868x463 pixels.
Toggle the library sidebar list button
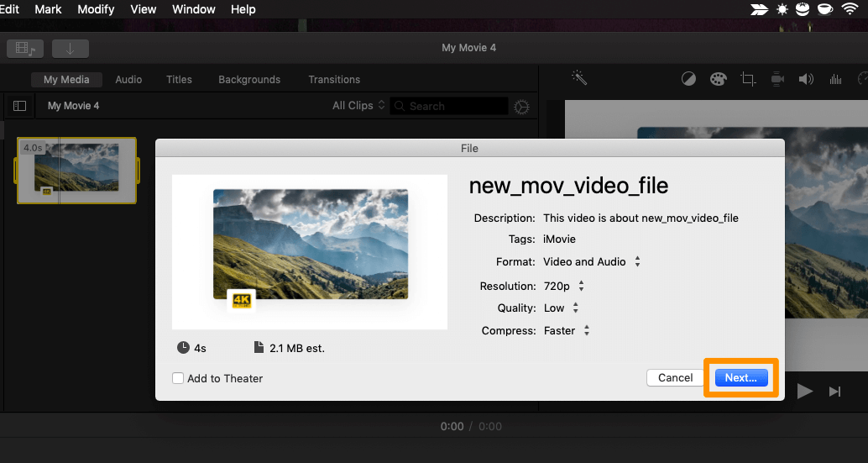19,106
